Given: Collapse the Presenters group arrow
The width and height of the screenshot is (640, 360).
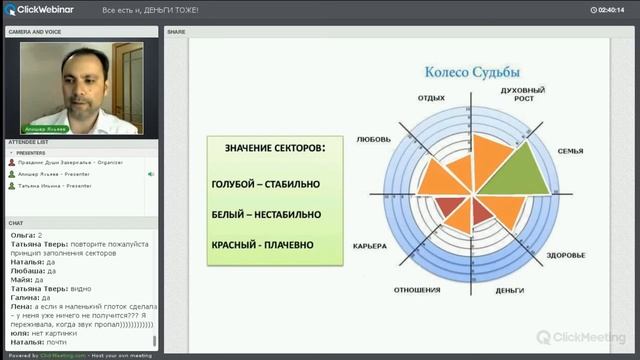Looking at the screenshot, I should coord(11,153).
